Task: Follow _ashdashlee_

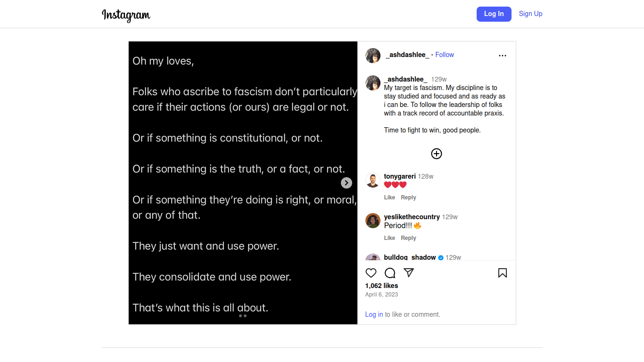Action: pos(444,55)
